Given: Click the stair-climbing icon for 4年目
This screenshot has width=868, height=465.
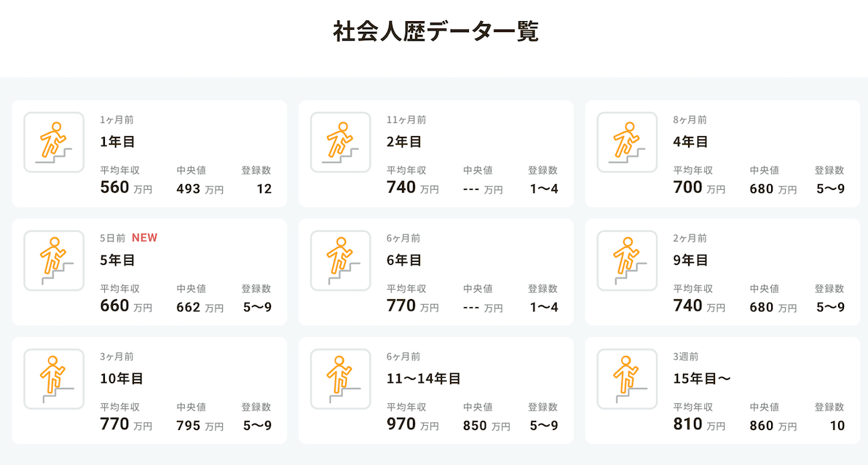Looking at the screenshot, I should pyautogui.click(x=627, y=142).
